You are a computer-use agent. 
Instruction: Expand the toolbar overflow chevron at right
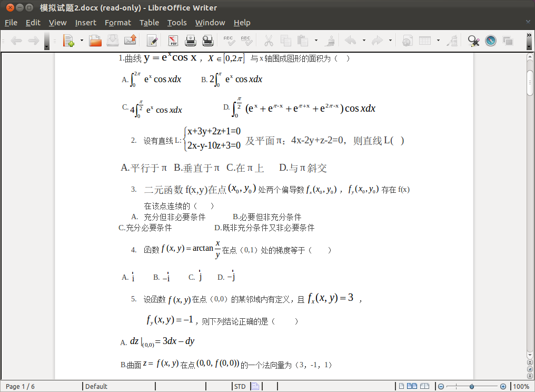tap(529, 41)
